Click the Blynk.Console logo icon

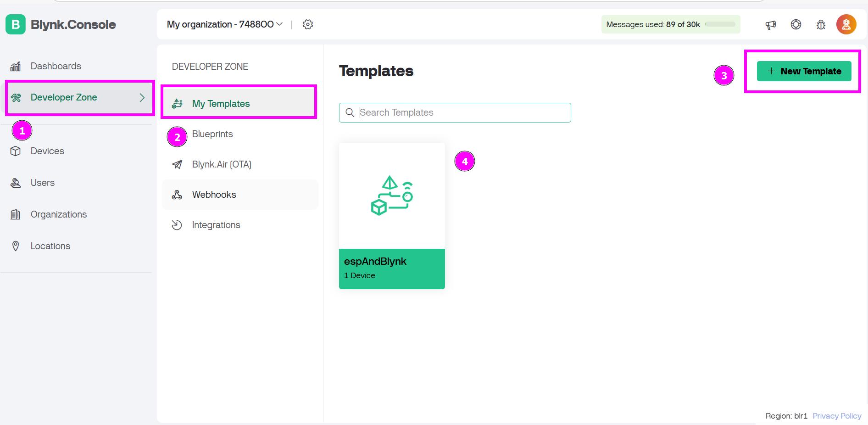click(16, 24)
